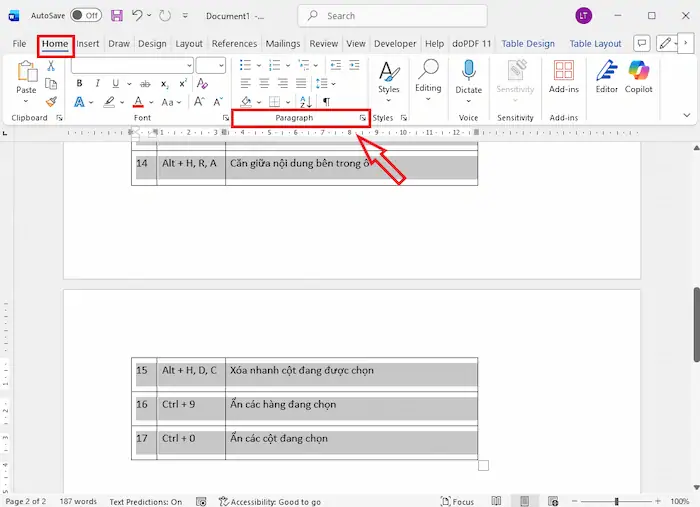Image resolution: width=700 pixels, height=507 pixels.
Task: Open the Paragraph settings dialog launcher
Action: coord(362,118)
